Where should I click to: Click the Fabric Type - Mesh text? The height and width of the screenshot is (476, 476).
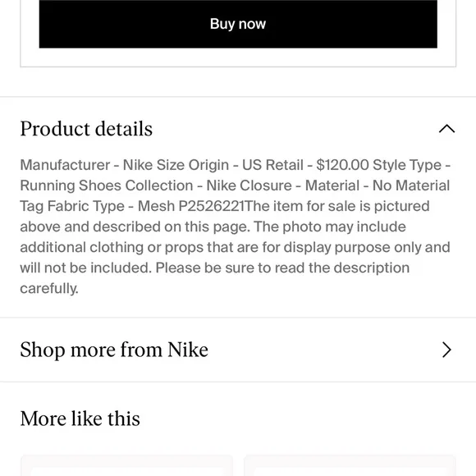[111, 207]
